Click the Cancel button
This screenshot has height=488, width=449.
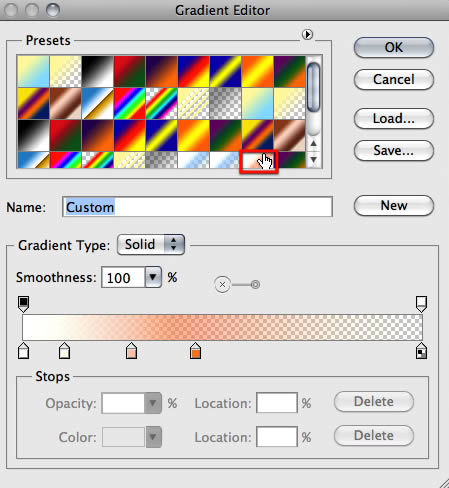394,79
